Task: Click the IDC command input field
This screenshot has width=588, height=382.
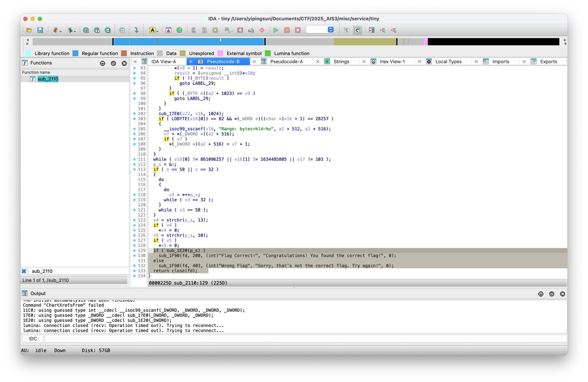Action: (305, 339)
